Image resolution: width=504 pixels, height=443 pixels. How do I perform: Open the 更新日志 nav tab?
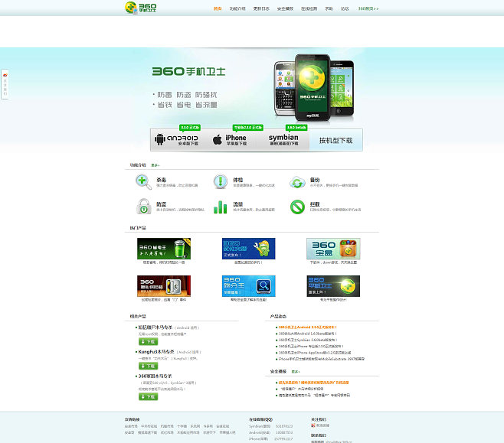[261, 8]
